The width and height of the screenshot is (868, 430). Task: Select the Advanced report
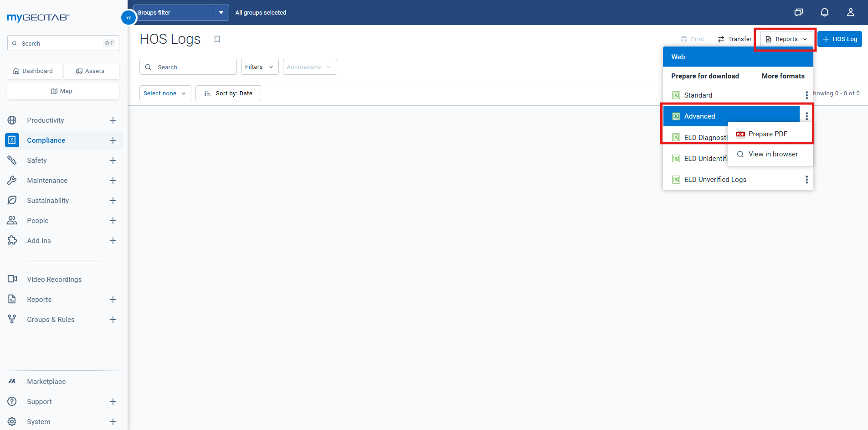point(731,116)
